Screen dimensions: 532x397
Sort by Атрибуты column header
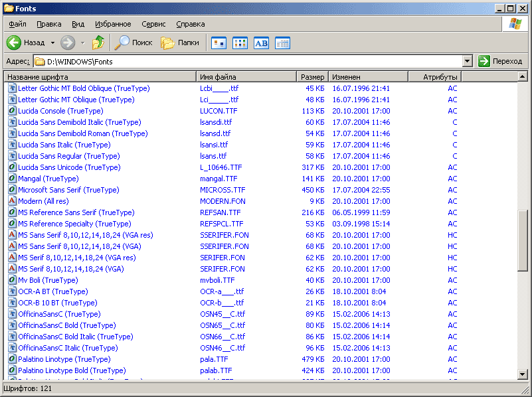tap(434, 77)
